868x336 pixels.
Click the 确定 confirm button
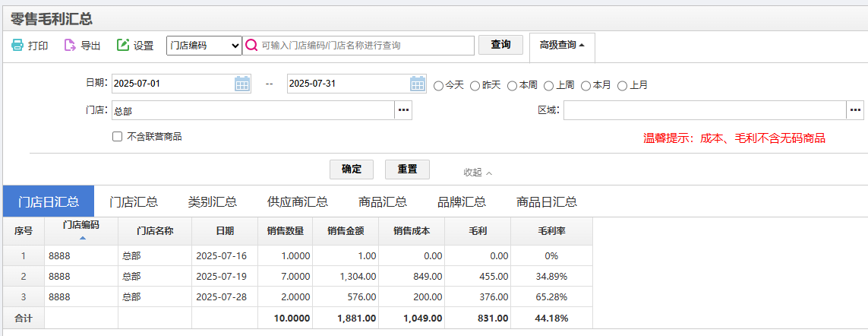352,170
